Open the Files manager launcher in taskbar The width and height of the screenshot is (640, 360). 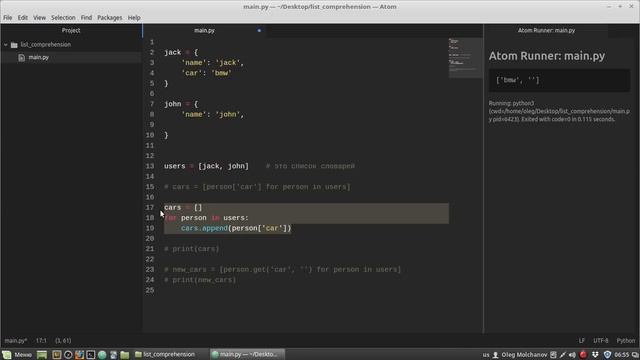tap(125, 355)
